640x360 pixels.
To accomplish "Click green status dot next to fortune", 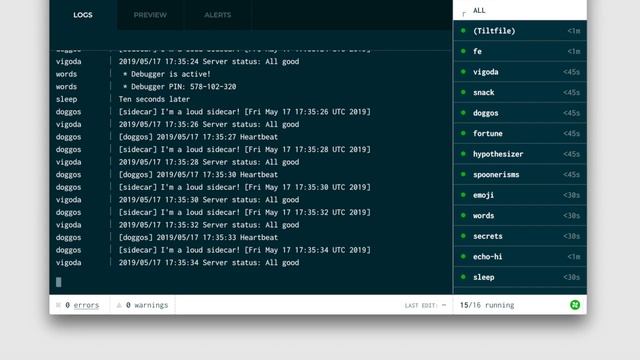I will (463, 133).
